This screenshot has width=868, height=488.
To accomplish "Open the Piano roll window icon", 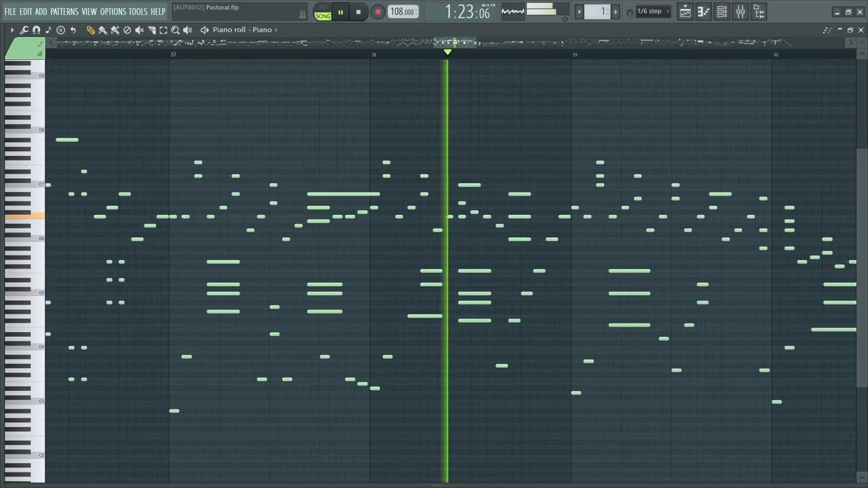I will coord(703,12).
